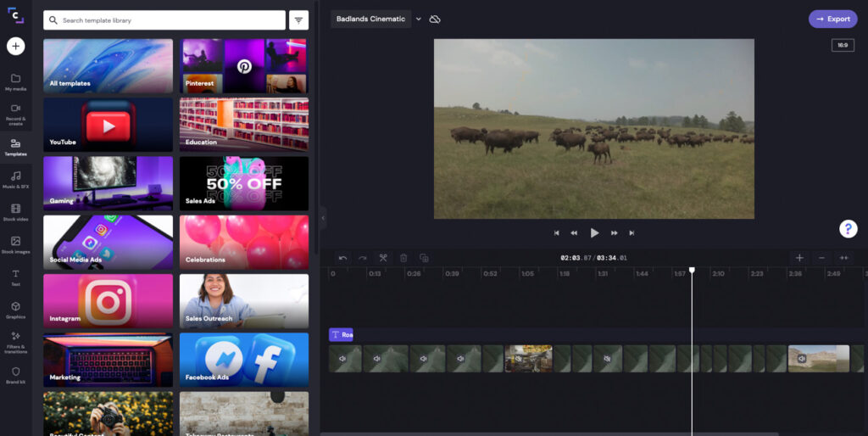The height and width of the screenshot is (436, 868).
Task: Split clip with the scissors tool
Action: 383,258
